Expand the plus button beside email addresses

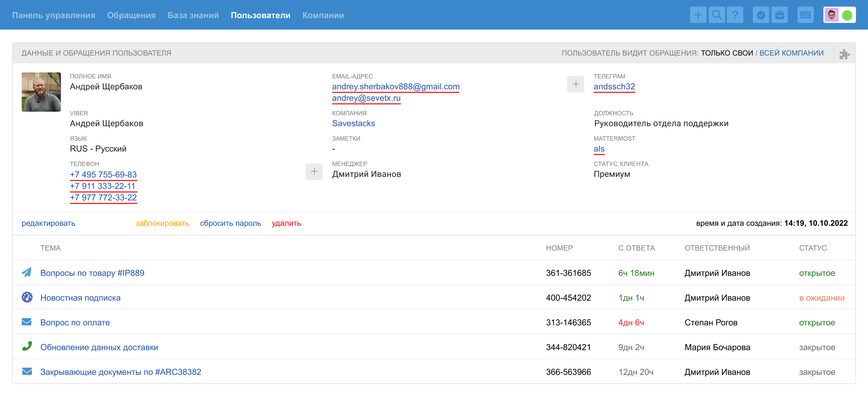575,84
